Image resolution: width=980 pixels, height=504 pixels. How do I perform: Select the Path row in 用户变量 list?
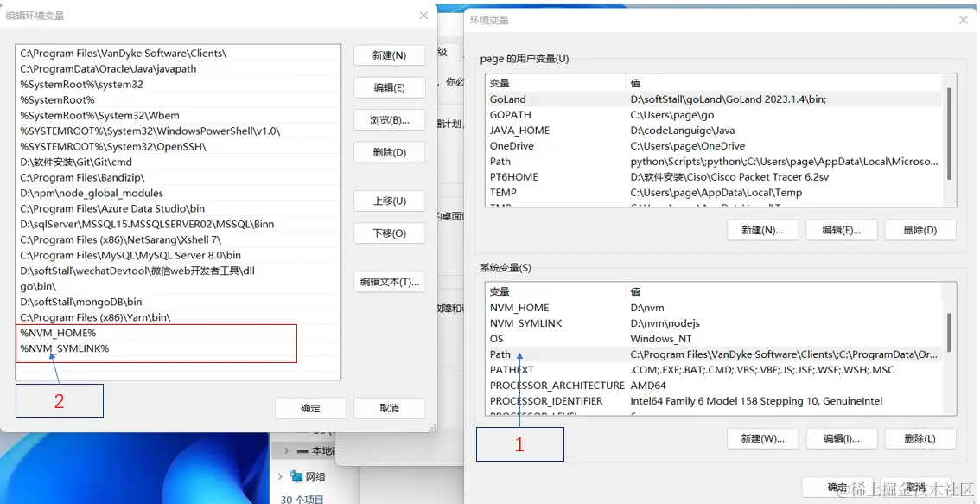(x=713, y=162)
